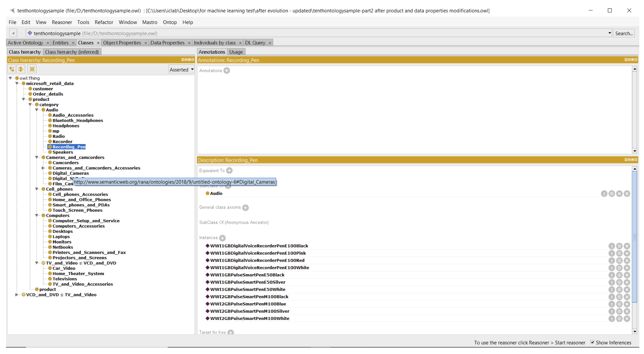Remove instance WWI1GBPulseSmartPenE50White via its x icon

click(x=627, y=290)
